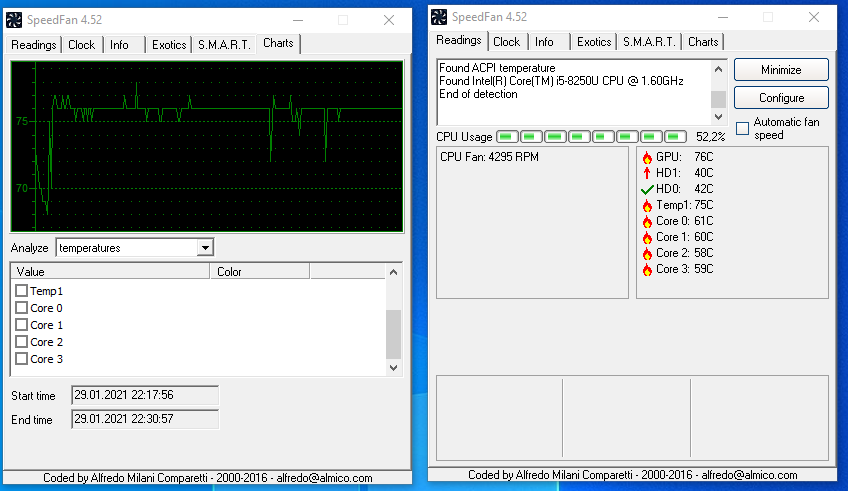
Task: Close the Readings SpeedFan window
Action: click(813, 17)
